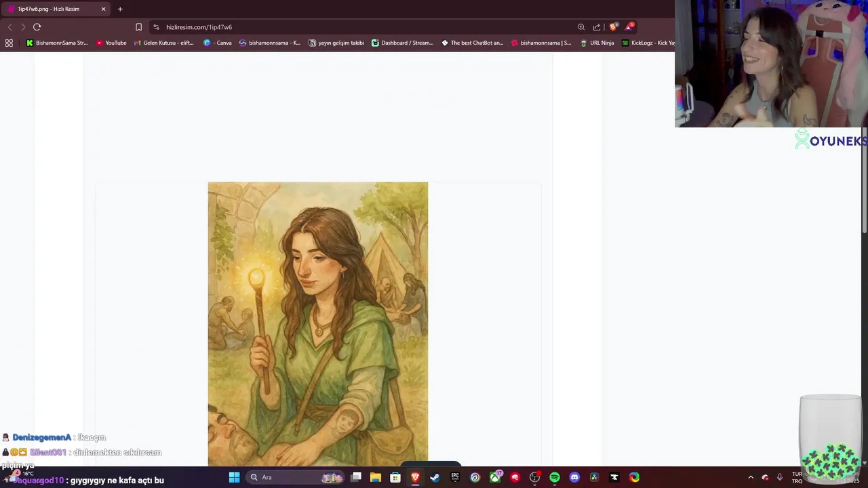Open Epic Games Launcher from the taskbar
The height and width of the screenshot is (488, 868).
455,477
